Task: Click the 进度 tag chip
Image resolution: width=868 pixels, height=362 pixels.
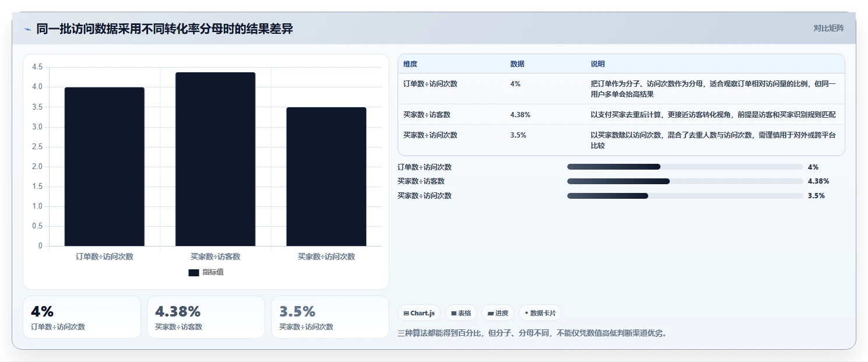Action: (498, 313)
